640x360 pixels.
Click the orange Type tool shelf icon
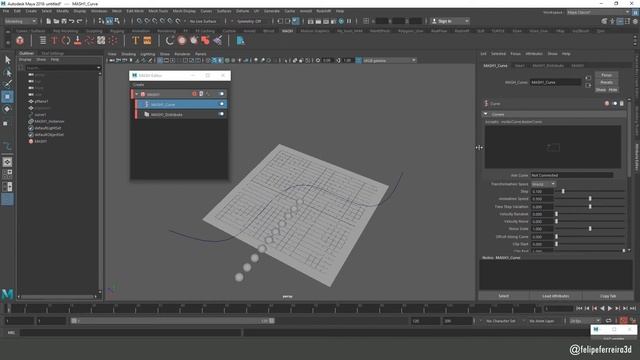(136, 40)
